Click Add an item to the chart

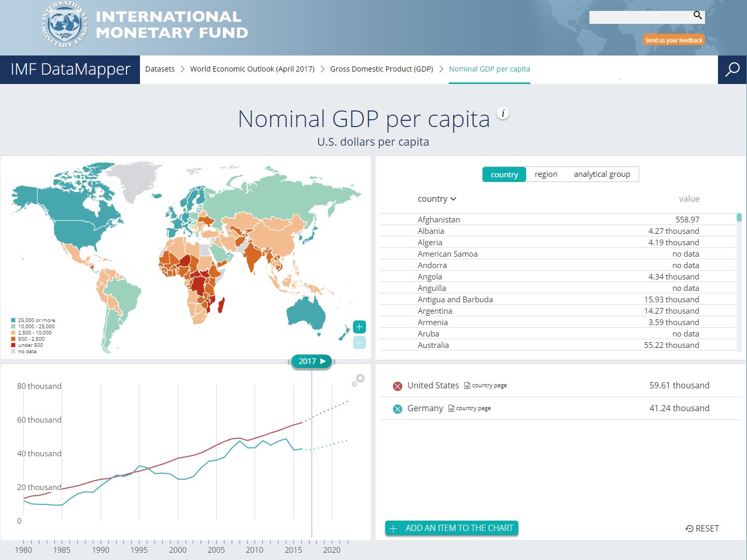(452, 528)
